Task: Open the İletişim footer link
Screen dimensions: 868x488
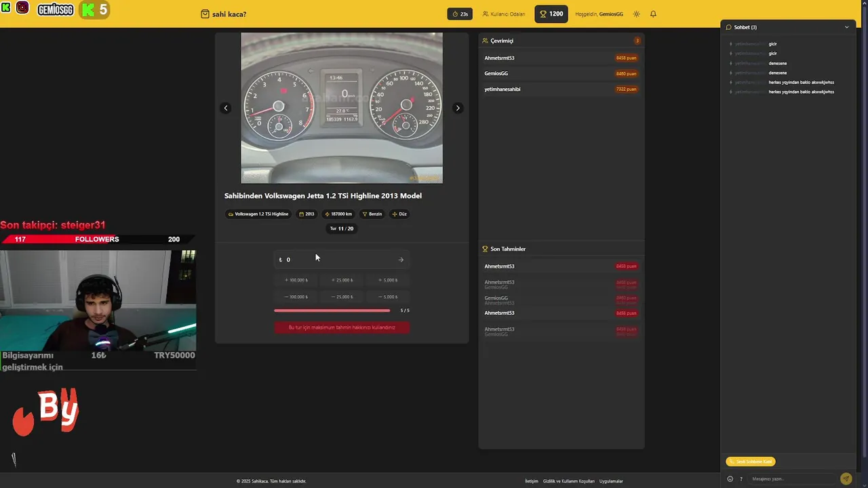Action: pos(532,481)
